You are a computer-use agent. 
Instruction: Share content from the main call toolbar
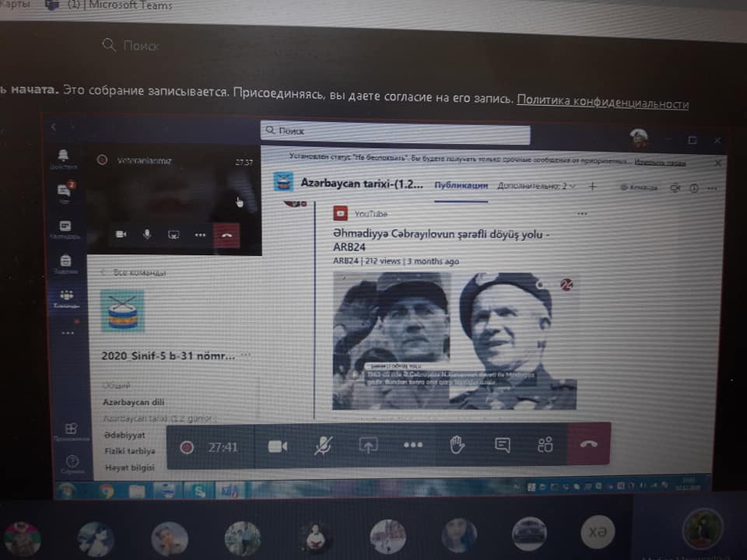(368, 445)
